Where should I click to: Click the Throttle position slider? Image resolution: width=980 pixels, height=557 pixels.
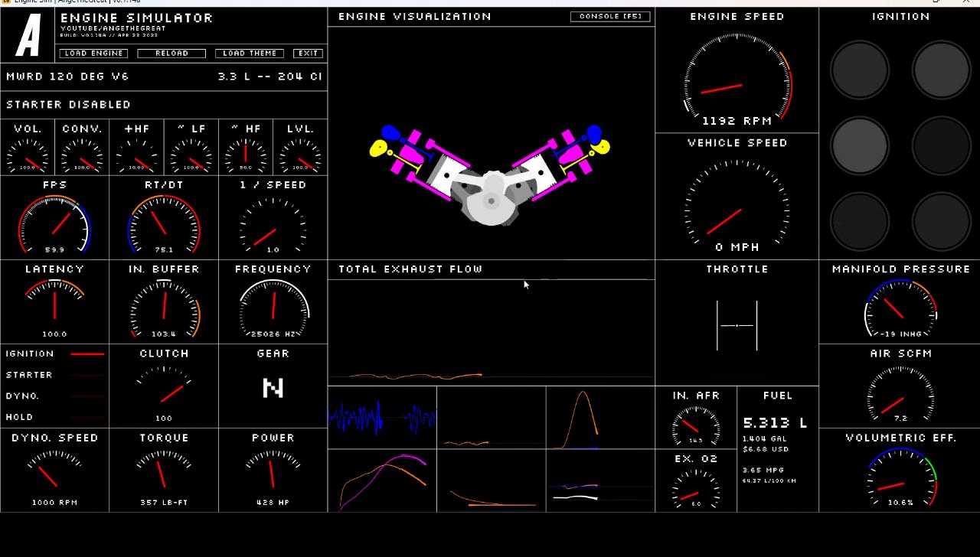point(737,325)
